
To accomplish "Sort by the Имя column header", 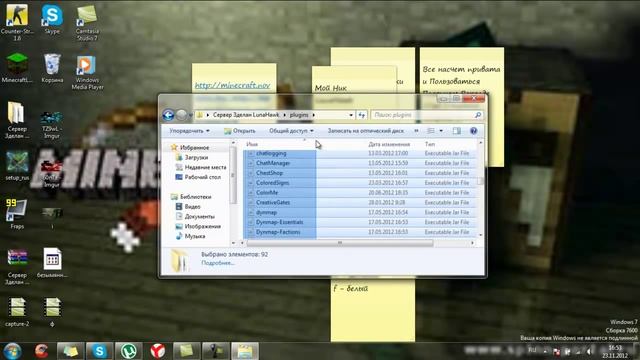I will [252, 144].
